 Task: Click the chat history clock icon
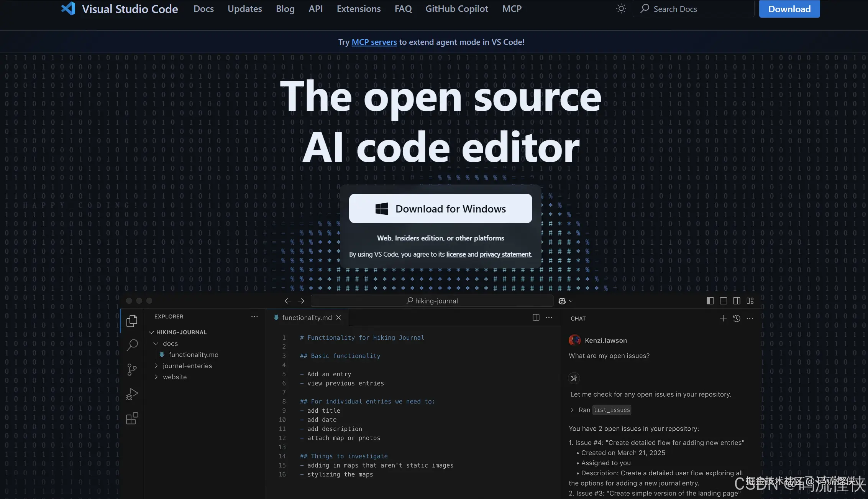click(x=736, y=318)
